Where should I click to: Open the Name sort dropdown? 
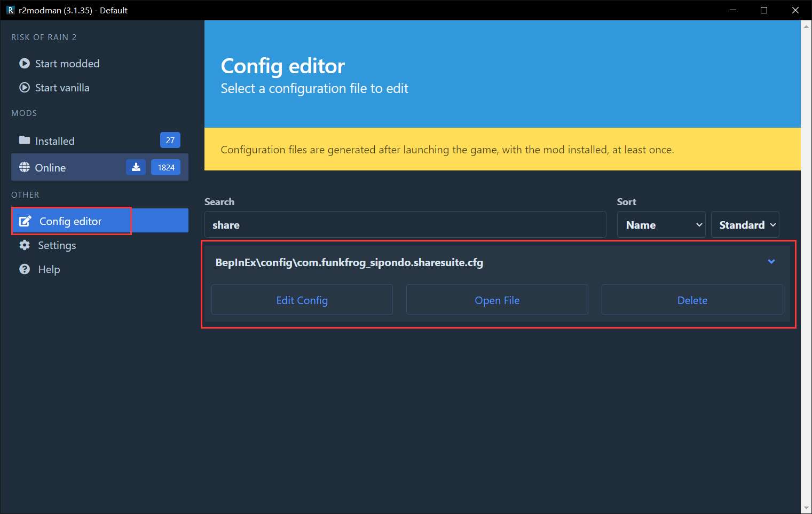(x=661, y=225)
